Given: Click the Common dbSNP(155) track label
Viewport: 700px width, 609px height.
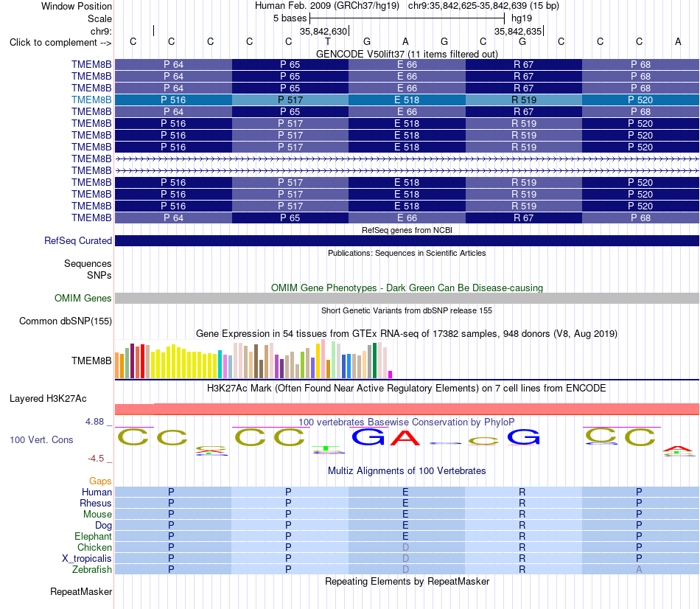Looking at the screenshot, I should [66, 321].
